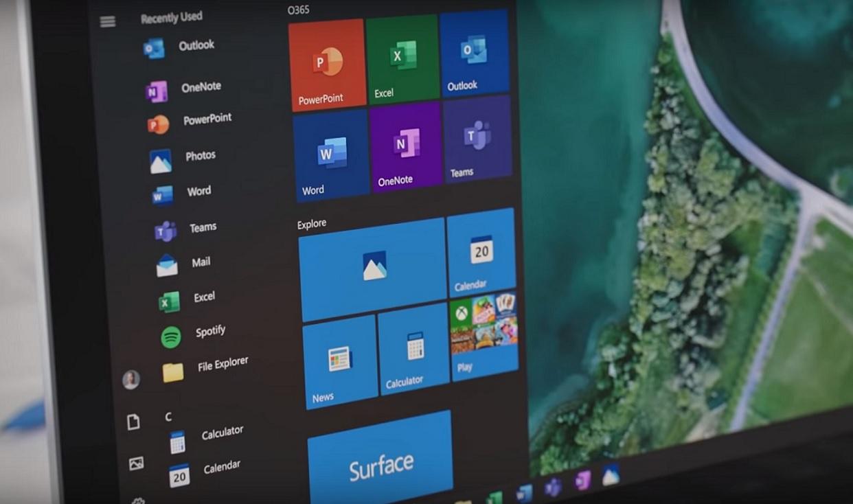The height and width of the screenshot is (504, 853).
Task: Launch Outlook from Recently Used list
Action: (179, 47)
